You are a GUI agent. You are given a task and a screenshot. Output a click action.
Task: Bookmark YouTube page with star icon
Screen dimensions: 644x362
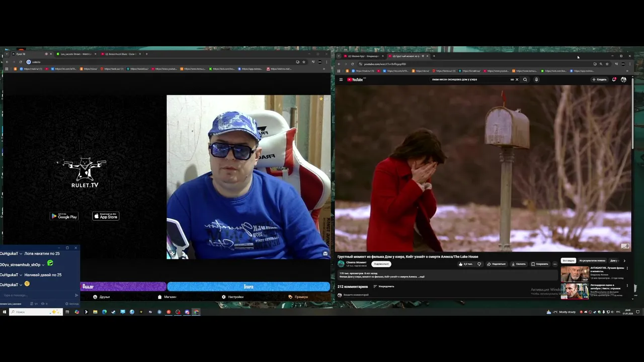607,64
